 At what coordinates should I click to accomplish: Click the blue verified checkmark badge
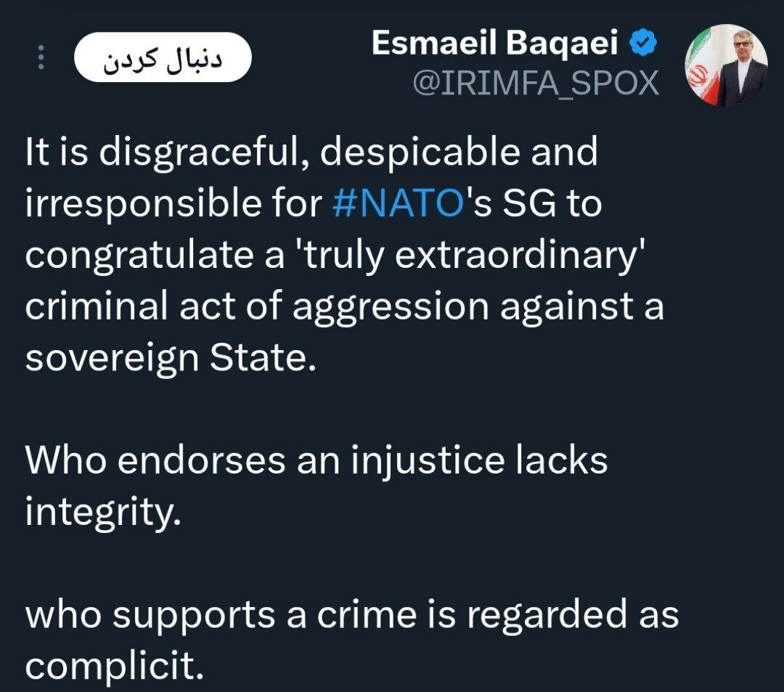642,43
